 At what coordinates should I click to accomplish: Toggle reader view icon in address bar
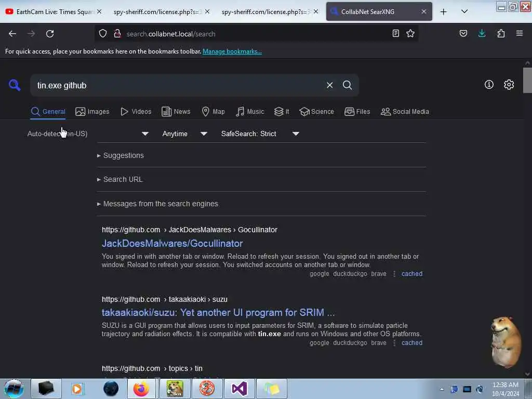[395, 33]
